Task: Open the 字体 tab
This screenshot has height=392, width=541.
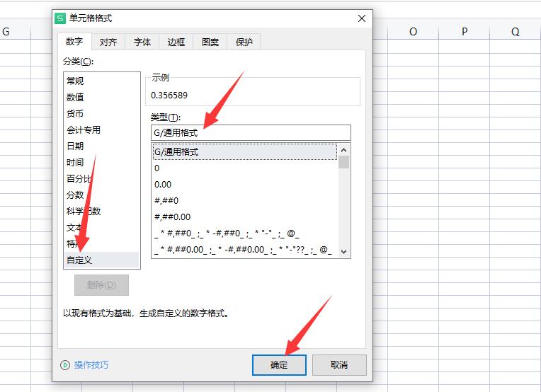Action: tap(142, 42)
